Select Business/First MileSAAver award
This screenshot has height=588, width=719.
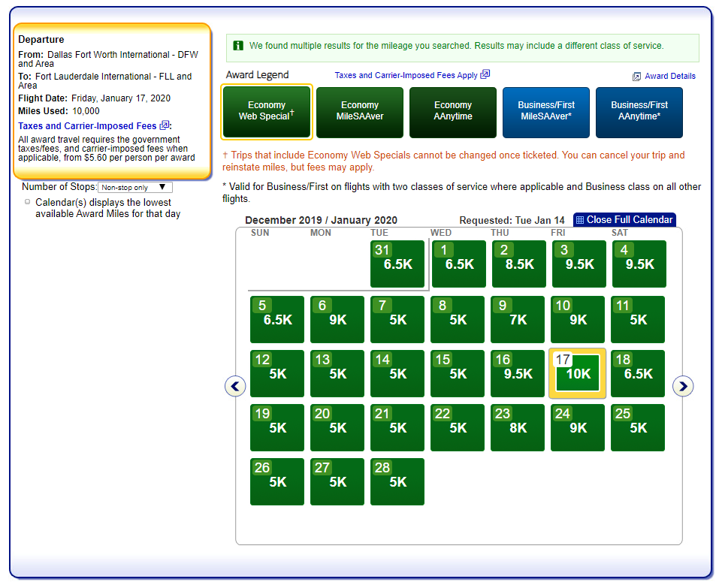[546, 112]
